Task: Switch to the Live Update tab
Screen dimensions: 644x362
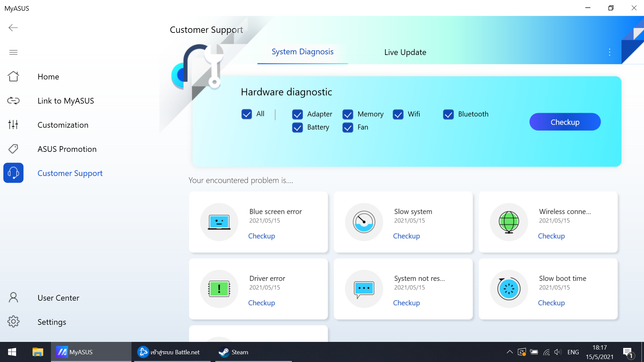Action: [x=405, y=52]
